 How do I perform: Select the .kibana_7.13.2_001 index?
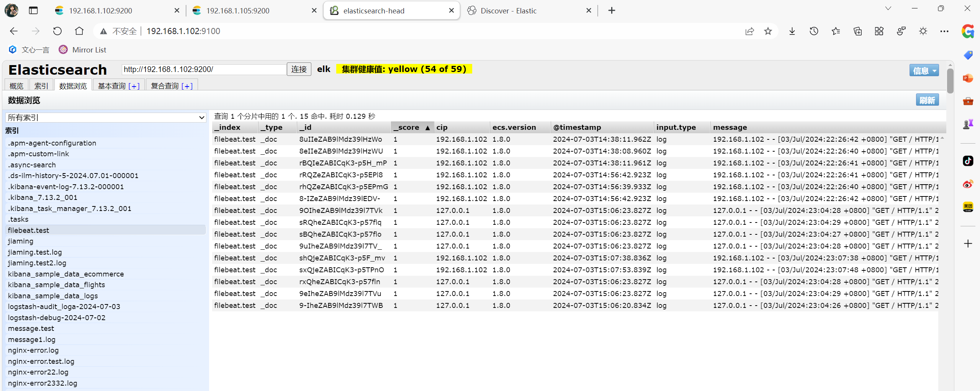tap(106, 197)
